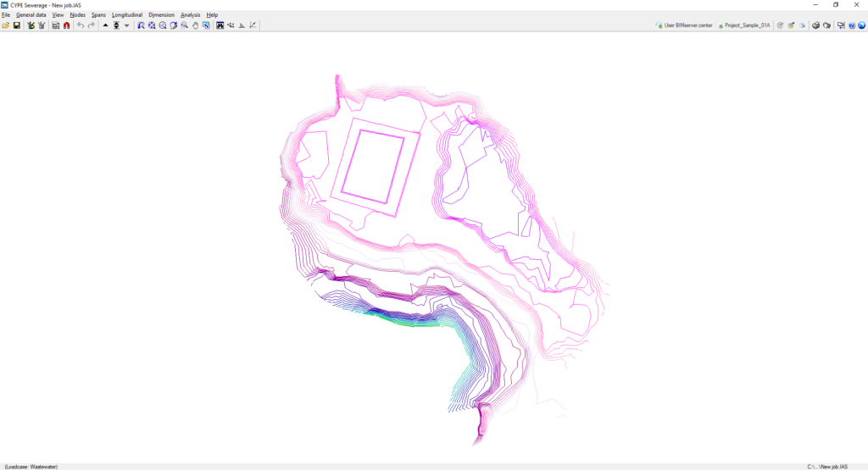Viewport: 868px width, 470px height.
Task: Click the BIMserver update icon
Action: pos(780,25)
